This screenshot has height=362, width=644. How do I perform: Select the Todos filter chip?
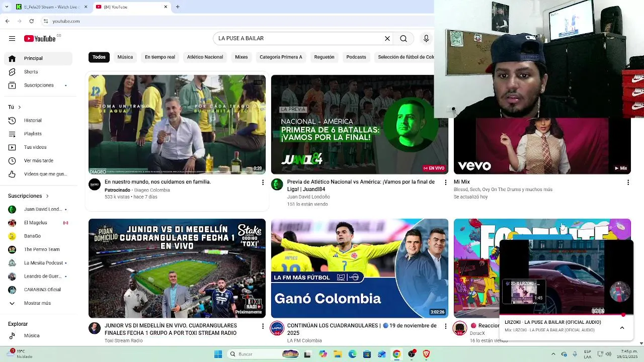coord(99,57)
